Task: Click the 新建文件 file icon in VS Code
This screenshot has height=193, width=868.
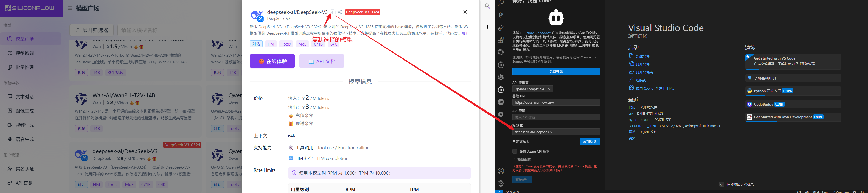Action: (631, 56)
